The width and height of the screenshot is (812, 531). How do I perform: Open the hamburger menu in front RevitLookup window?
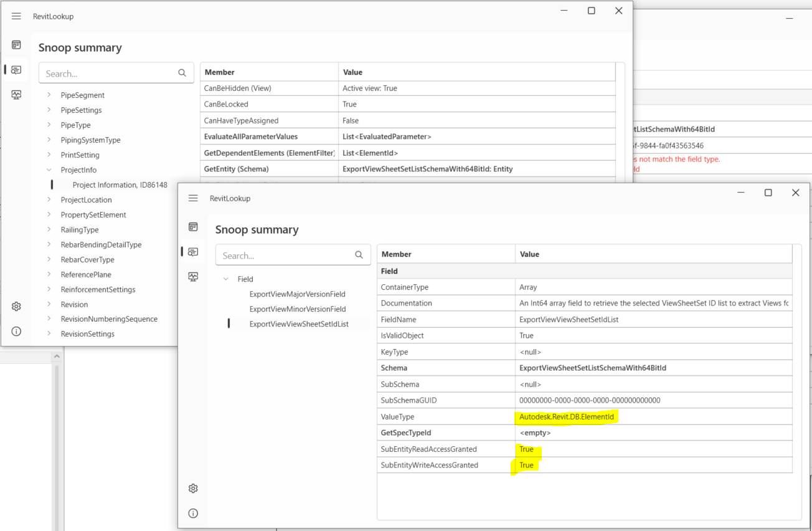point(193,198)
